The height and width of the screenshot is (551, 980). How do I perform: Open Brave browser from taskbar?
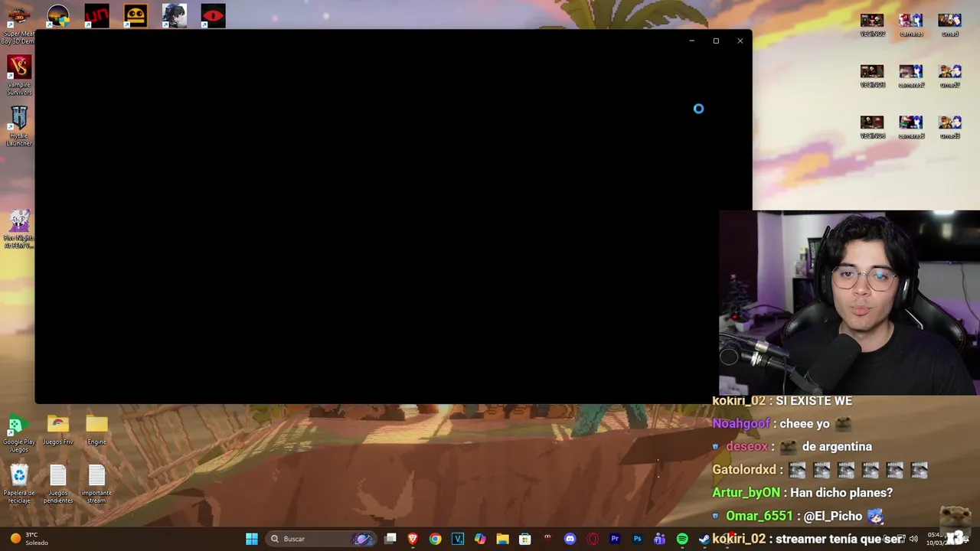(x=413, y=539)
